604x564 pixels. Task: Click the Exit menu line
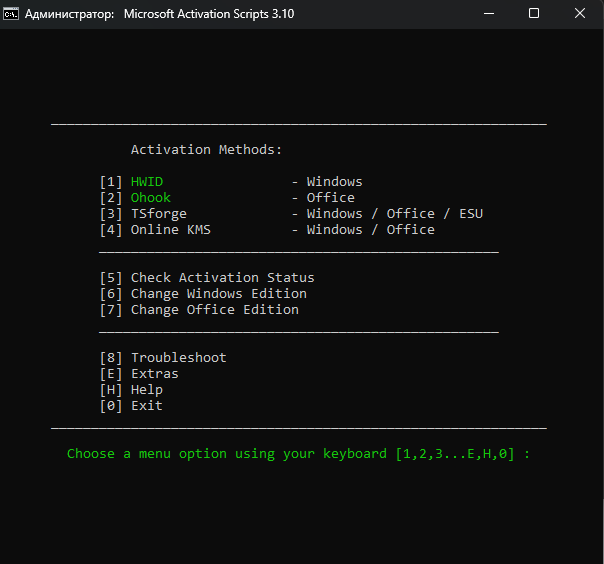[x=131, y=406]
